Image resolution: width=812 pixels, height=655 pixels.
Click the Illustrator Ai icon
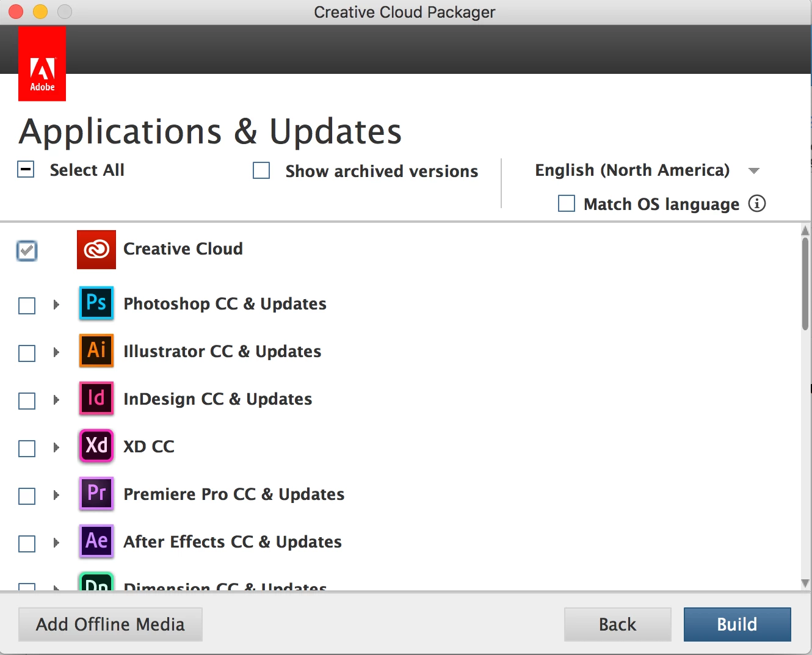click(x=96, y=350)
